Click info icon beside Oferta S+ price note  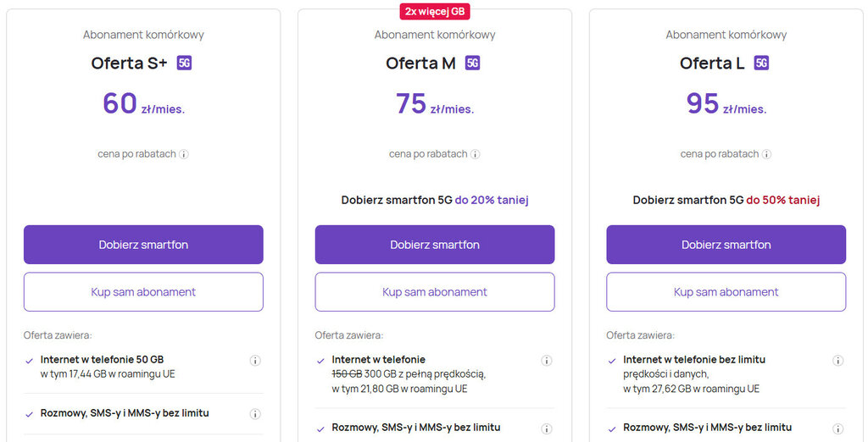tap(184, 154)
